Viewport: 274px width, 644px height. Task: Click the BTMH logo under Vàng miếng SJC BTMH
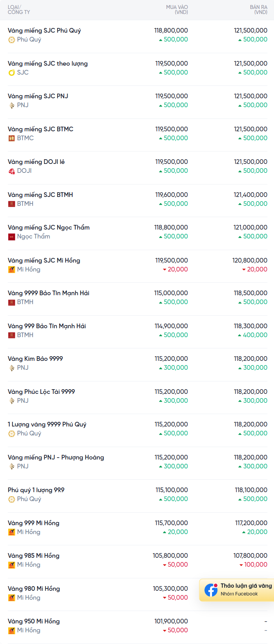click(x=12, y=204)
